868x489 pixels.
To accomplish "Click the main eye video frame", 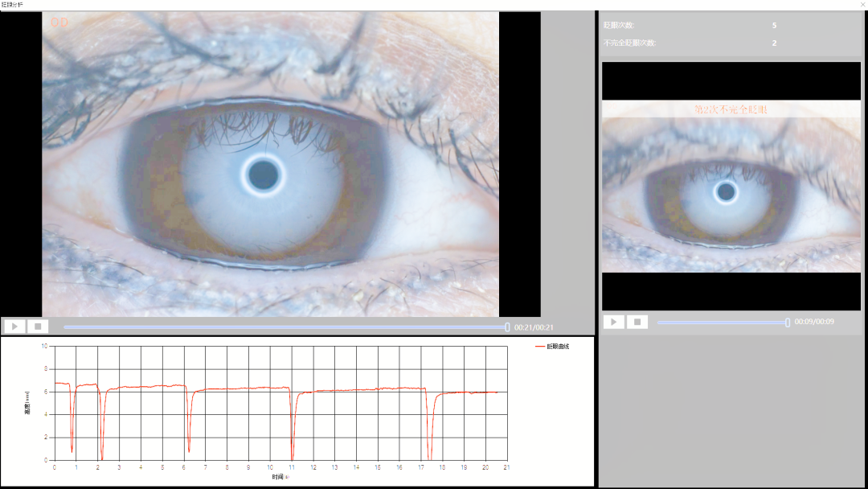I will pyautogui.click(x=270, y=165).
